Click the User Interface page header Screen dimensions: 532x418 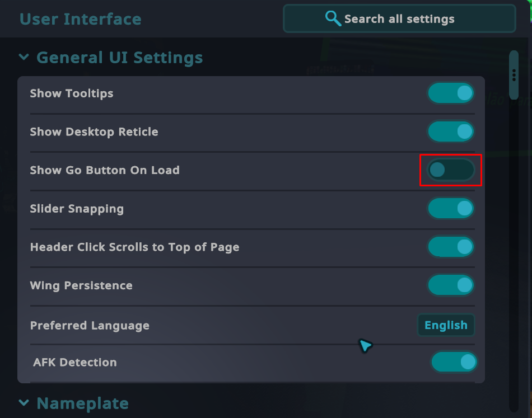80,19
